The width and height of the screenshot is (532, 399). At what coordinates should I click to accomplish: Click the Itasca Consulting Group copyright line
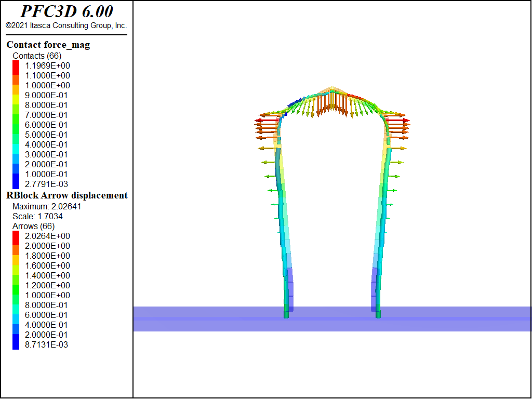pos(66,25)
